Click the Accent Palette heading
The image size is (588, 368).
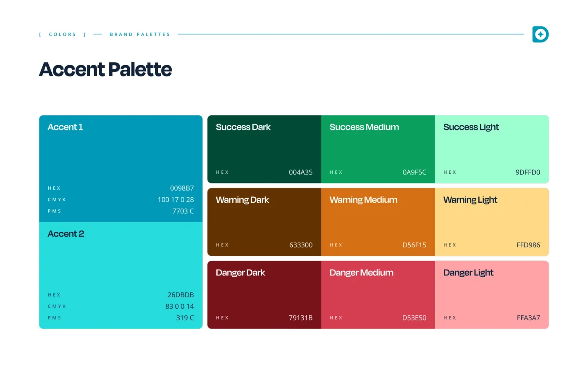pos(105,69)
